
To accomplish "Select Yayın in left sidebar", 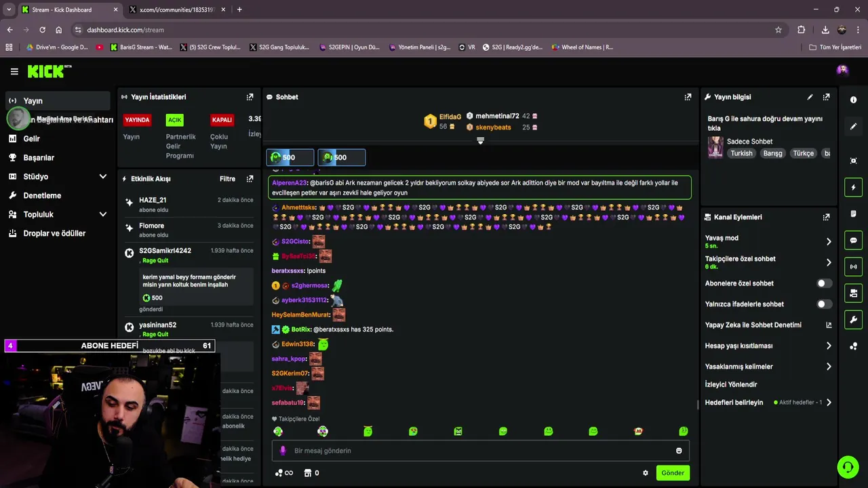I will 58,100.
